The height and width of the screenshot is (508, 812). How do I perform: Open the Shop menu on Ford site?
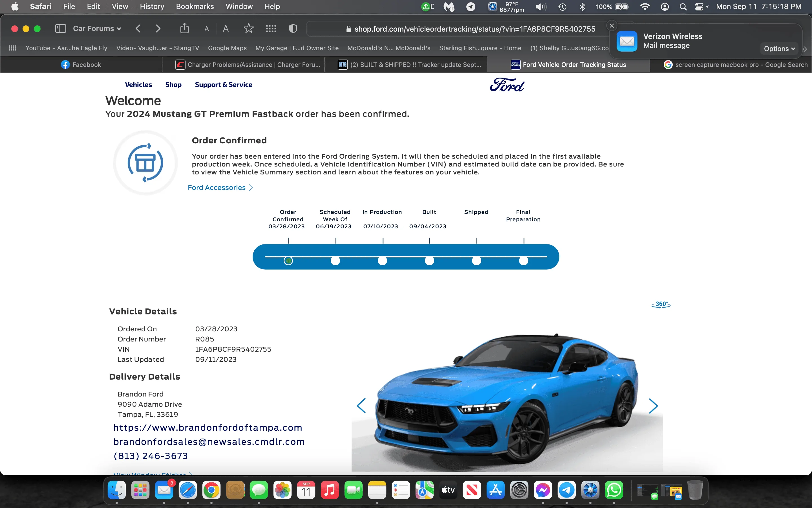tap(173, 85)
